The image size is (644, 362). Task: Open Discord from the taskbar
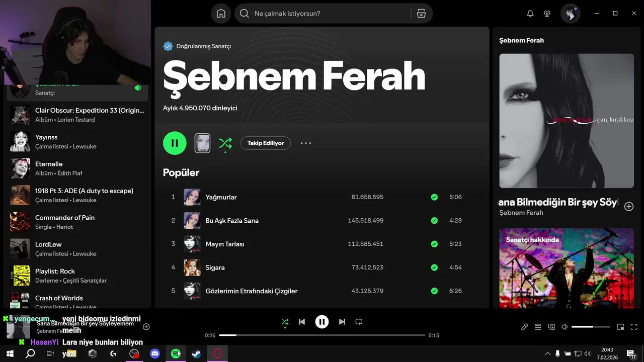click(x=155, y=353)
